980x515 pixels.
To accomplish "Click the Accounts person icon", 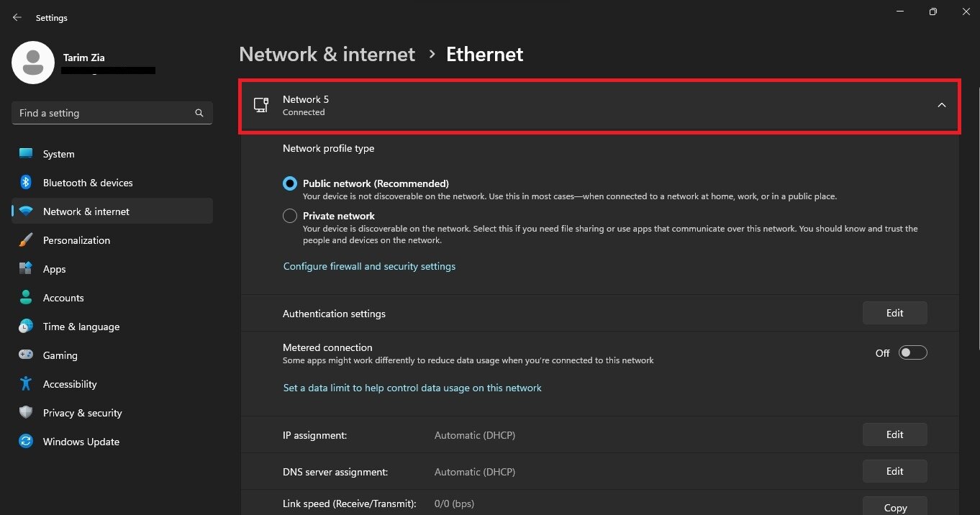I will tap(26, 298).
